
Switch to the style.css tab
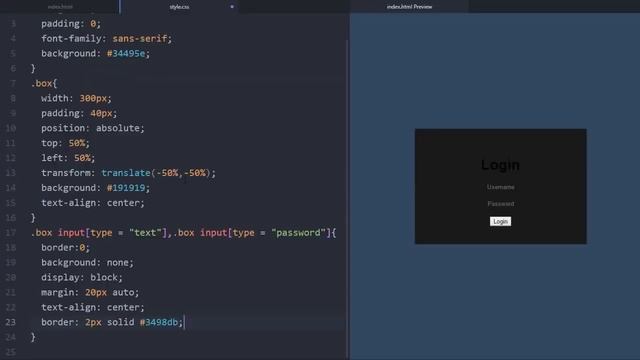tap(179, 7)
